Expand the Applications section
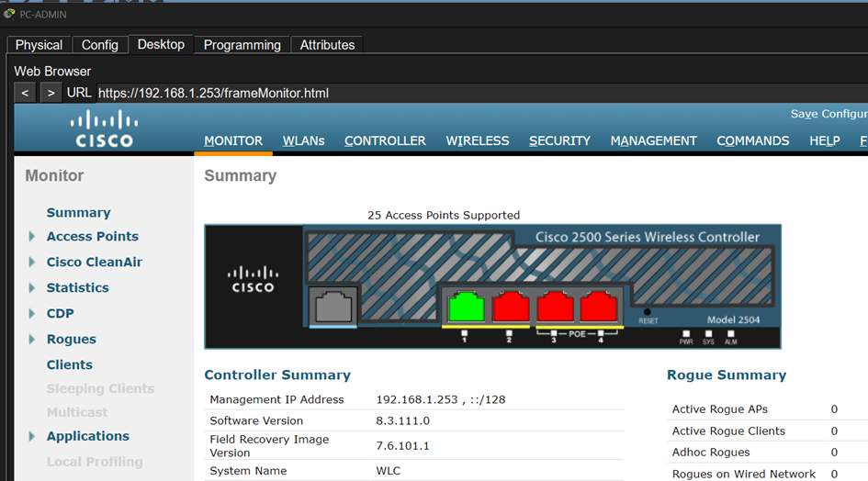 [31, 436]
